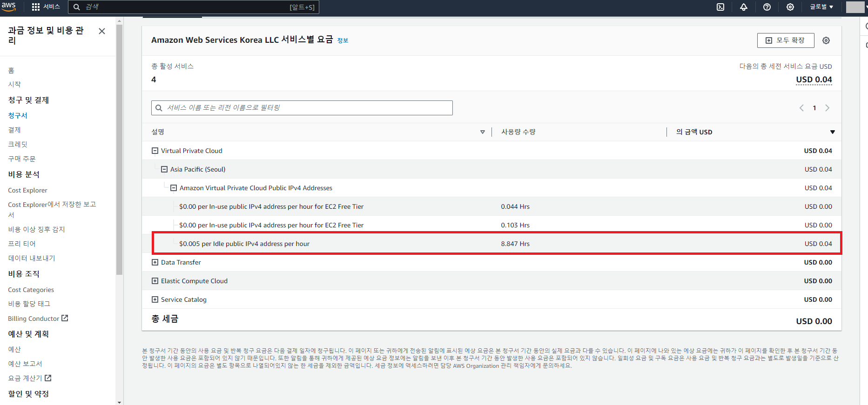The height and width of the screenshot is (405, 868).
Task: Go to next page arrow
Action: click(x=827, y=108)
